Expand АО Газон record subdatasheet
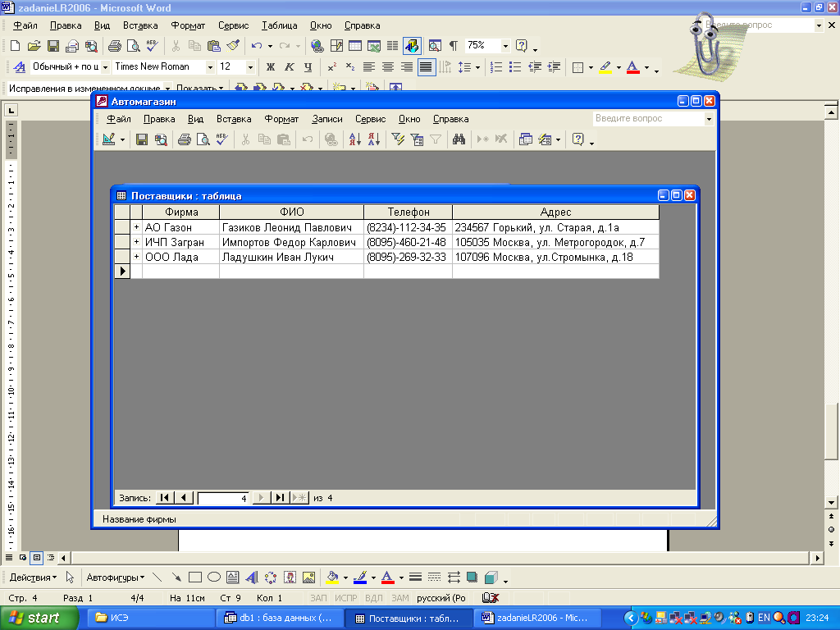This screenshot has width=840, height=630. pyautogui.click(x=137, y=227)
